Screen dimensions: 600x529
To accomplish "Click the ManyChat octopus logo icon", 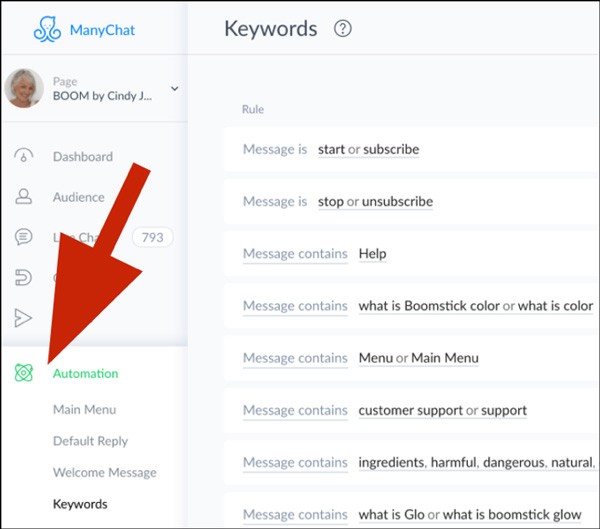I will (x=47, y=29).
